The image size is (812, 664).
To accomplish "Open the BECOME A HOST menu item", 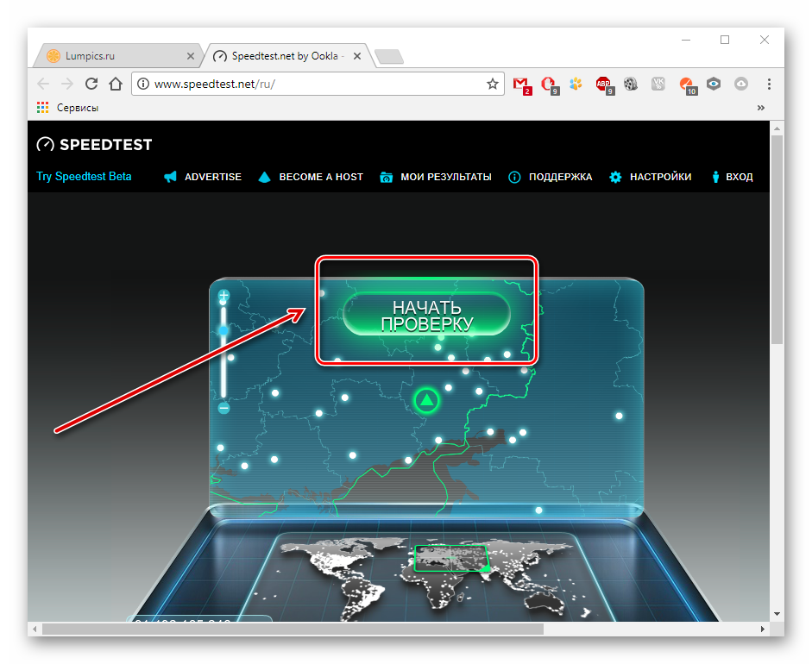I will [x=321, y=177].
